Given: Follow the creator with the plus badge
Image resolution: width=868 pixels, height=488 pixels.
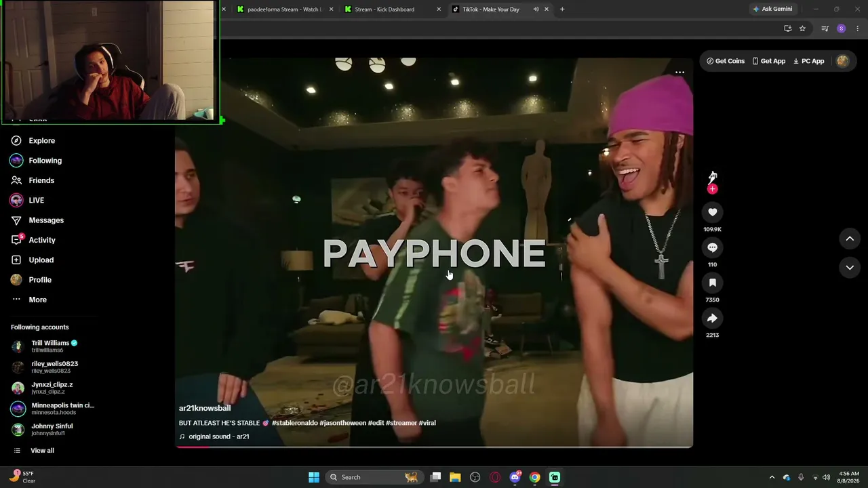Looking at the screenshot, I should (x=712, y=189).
